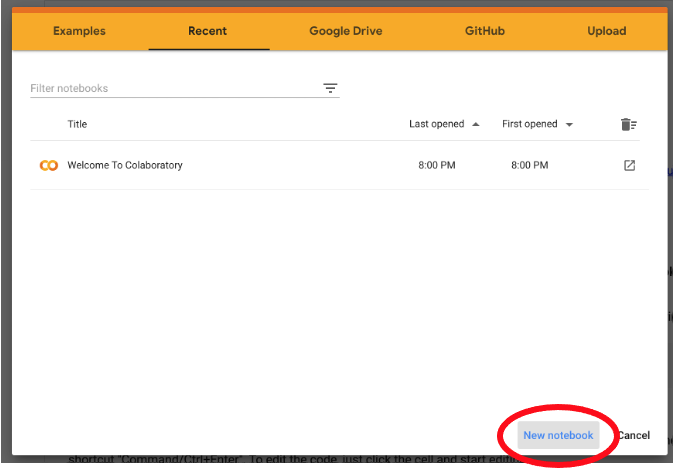This screenshot has width=674, height=468.
Task: Click the orange Colab logo icon
Action: pyautogui.click(x=48, y=165)
